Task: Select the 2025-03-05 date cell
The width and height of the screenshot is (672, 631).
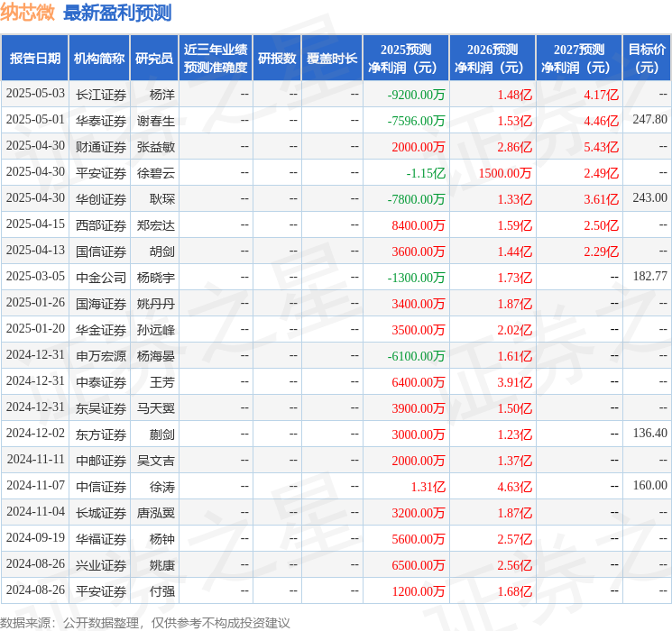Action: (x=35, y=277)
